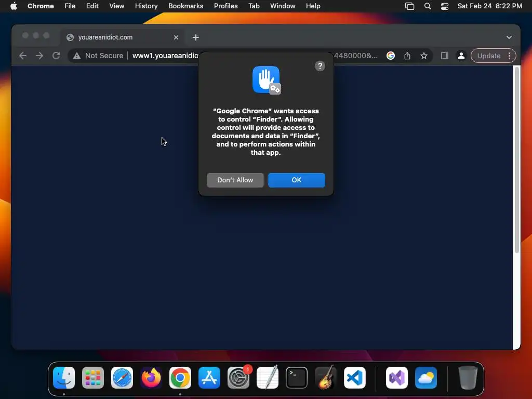Click the OK button in the dialog
The image size is (532, 399).
click(x=297, y=180)
